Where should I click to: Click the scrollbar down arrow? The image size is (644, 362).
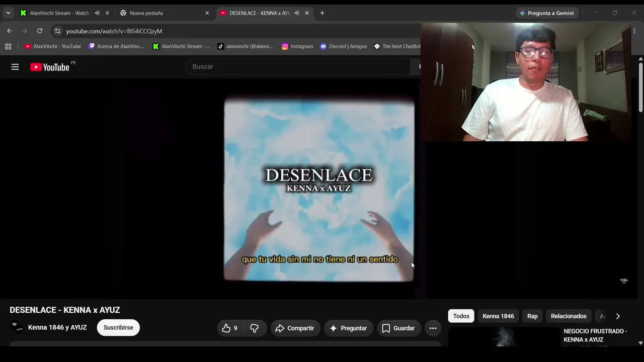click(x=640, y=343)
